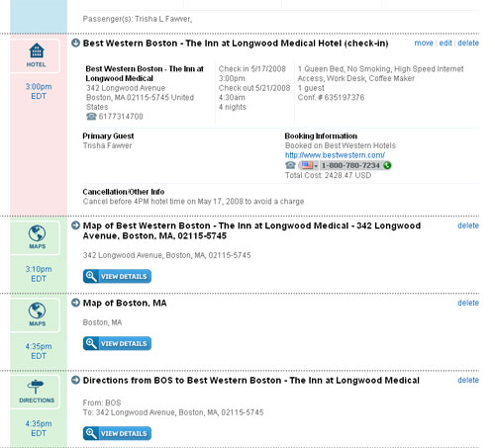Expand the Directions from BOS entry arrow
The image size is (495, 448).
point(75,380)
